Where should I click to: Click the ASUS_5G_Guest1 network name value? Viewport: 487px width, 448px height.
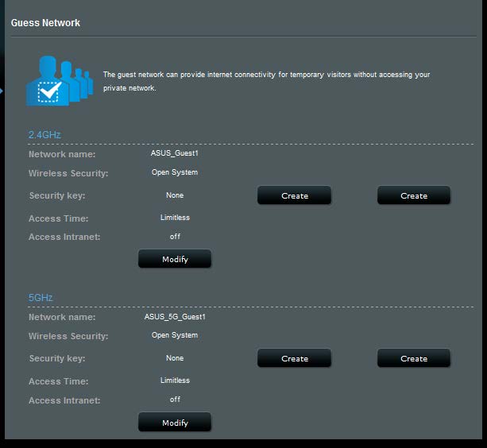point(175,317)
